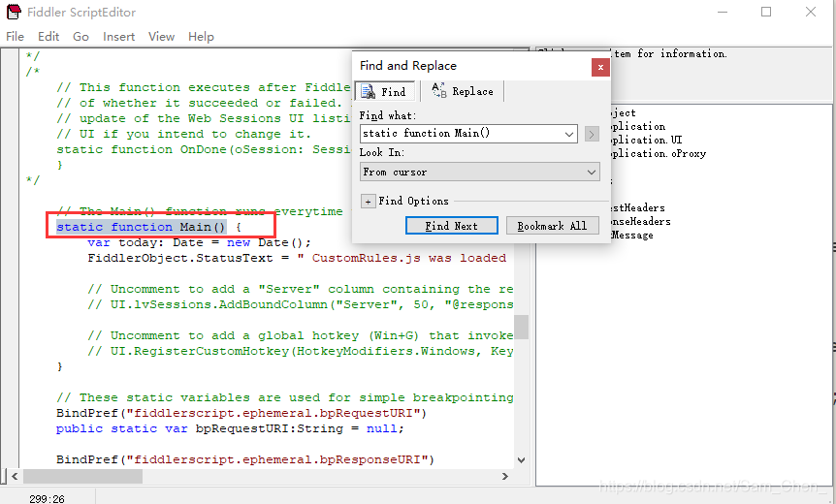Click the highlighted 'static function Main()' code

point(142,227)
